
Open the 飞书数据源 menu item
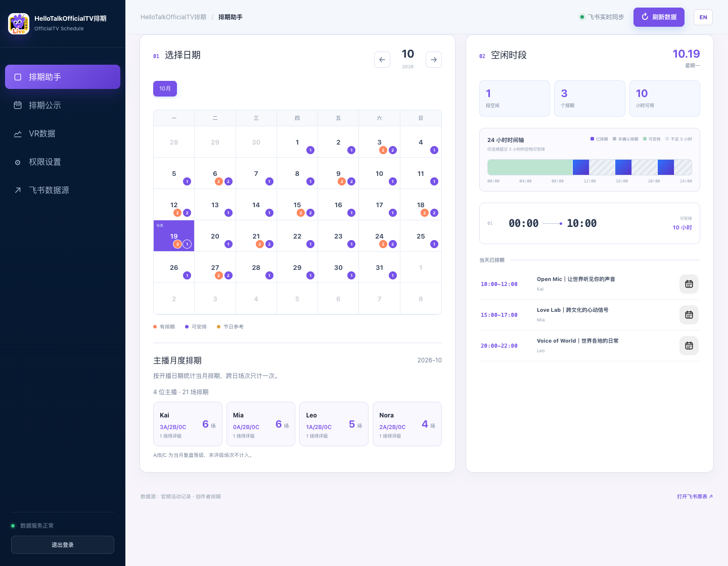point(63,190)
